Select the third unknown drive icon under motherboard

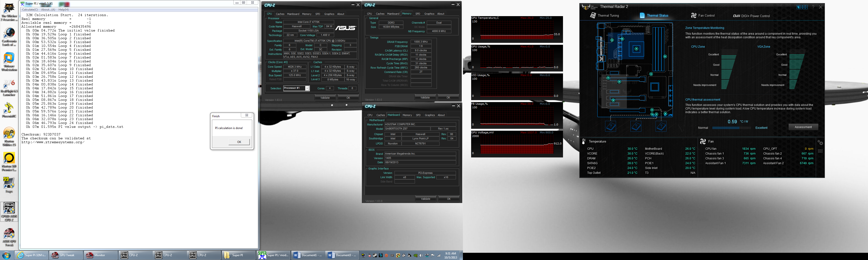pyautogui.click(x=661, y=126)
